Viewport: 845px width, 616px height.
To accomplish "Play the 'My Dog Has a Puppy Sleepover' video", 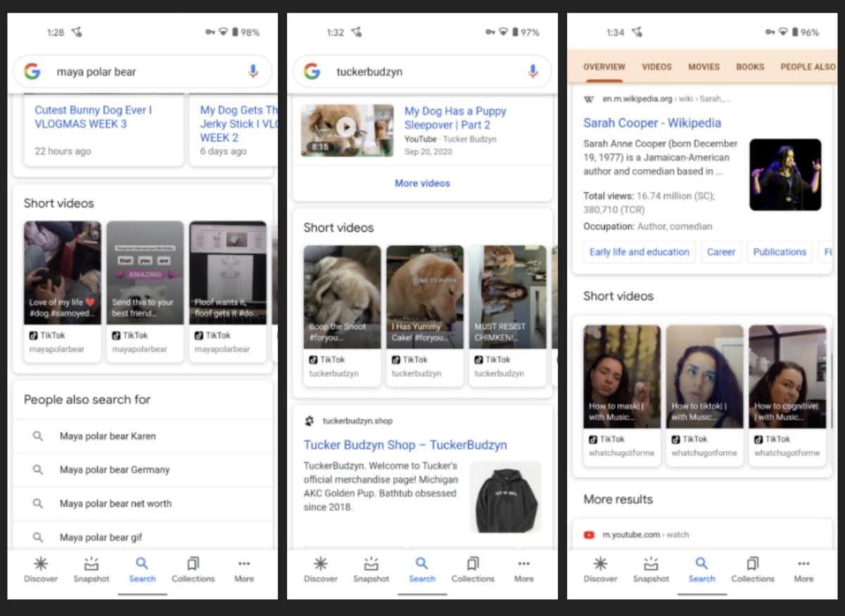I will [x=345, y=127].
